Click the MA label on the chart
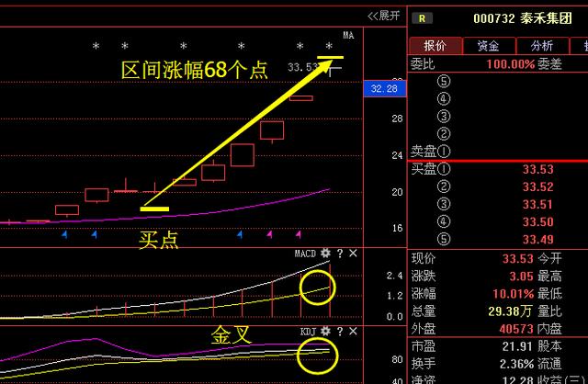 [x=348, y=35]
